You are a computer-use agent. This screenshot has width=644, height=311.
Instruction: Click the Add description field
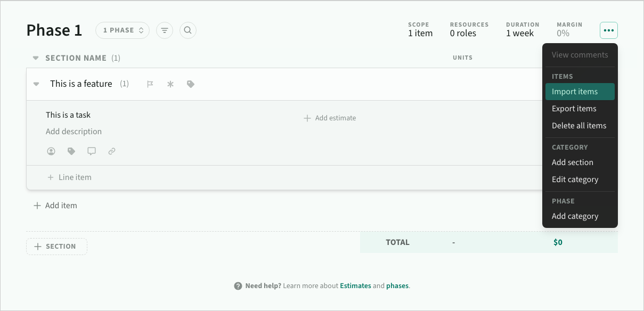(x=74, y=132)
